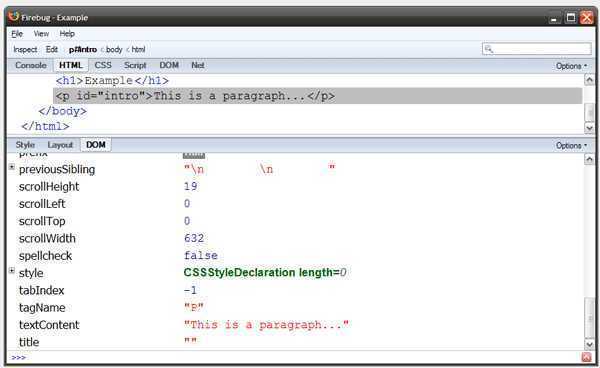Click the DOM side panel scroll up arrow
This screenshot has width=600, height=368.
[x=589, y=159]
